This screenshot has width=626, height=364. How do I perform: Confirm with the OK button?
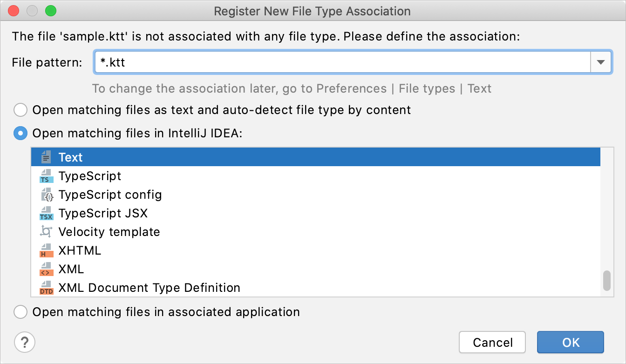point(570,343)
